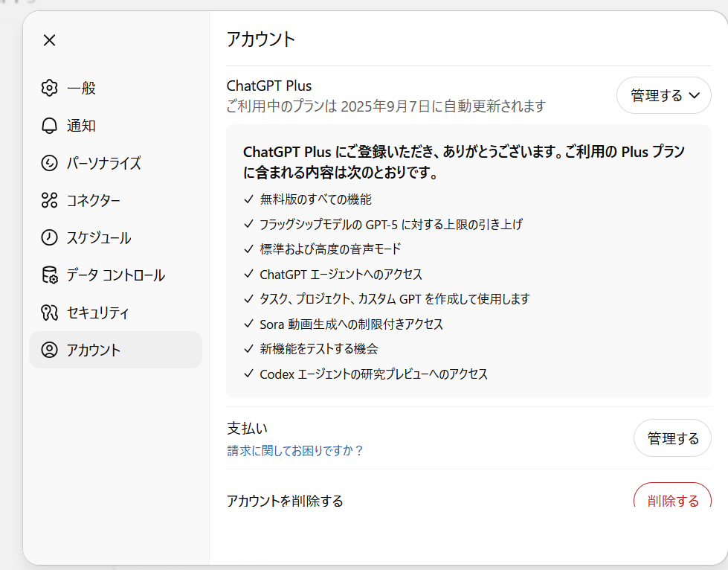The width and height of the screenshot is (728, 570).
Task: Click the database icon beside データ コントロール
Action: click(49, 275)
